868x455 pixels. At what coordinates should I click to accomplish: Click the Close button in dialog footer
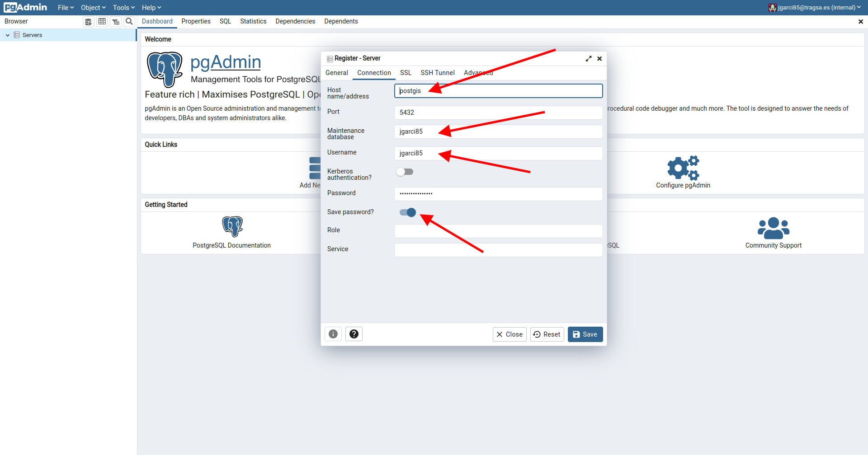point(509,334)
